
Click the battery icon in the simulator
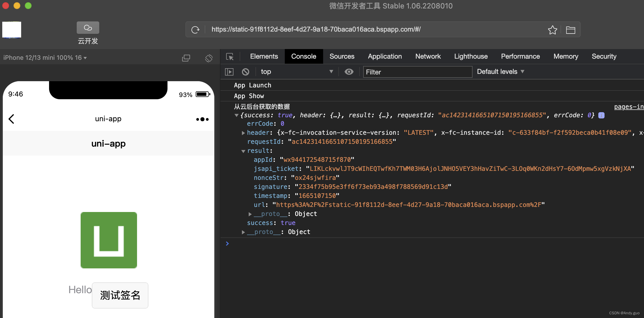pyautogui.click(x=203, y=94)
